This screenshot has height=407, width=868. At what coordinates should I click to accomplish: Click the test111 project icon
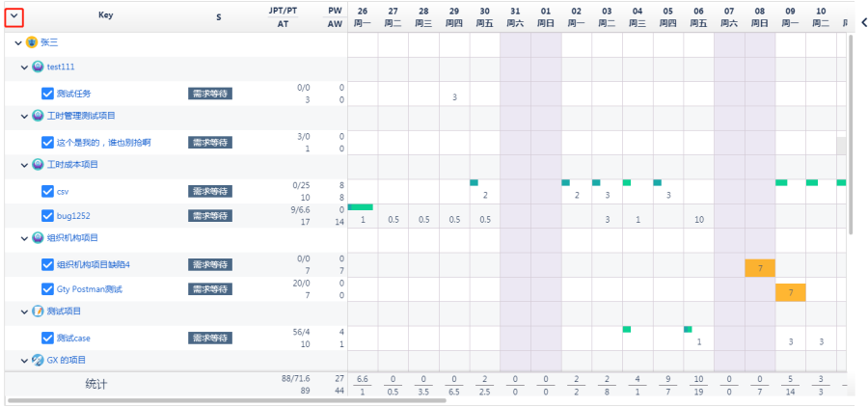39,67
